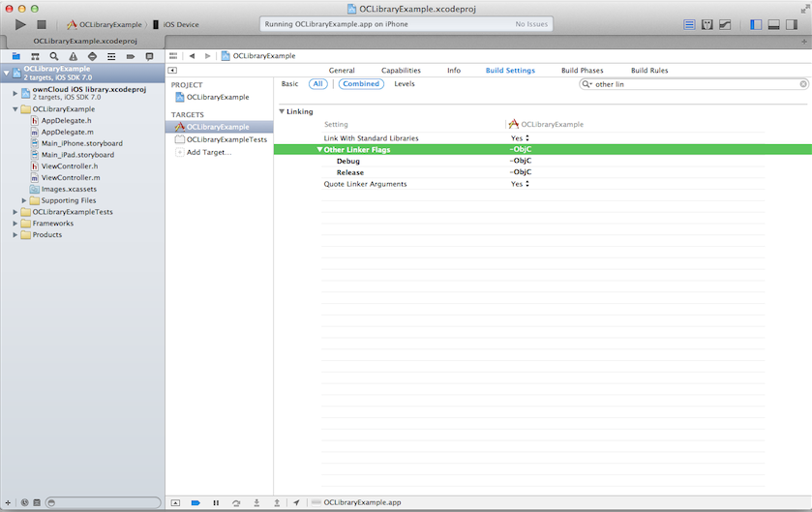Click Add Target... in targets list
The width and height of the screenshot is (812, 512).
click(208, 152)
